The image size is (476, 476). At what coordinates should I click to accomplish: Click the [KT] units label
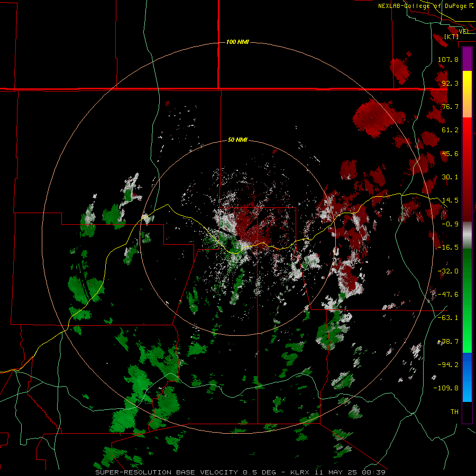pyautogui.click(x=451, y=36)
